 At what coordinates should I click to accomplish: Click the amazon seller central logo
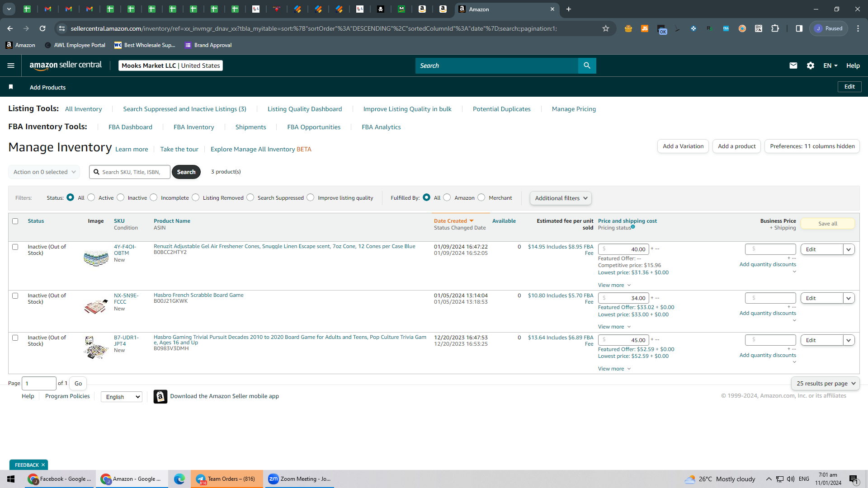[66, 66]
